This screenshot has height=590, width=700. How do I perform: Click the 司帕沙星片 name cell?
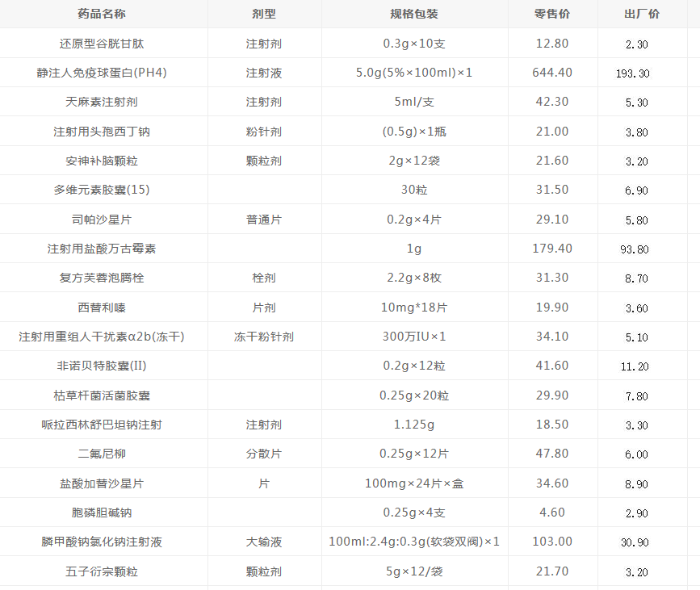tap(102, 220)
